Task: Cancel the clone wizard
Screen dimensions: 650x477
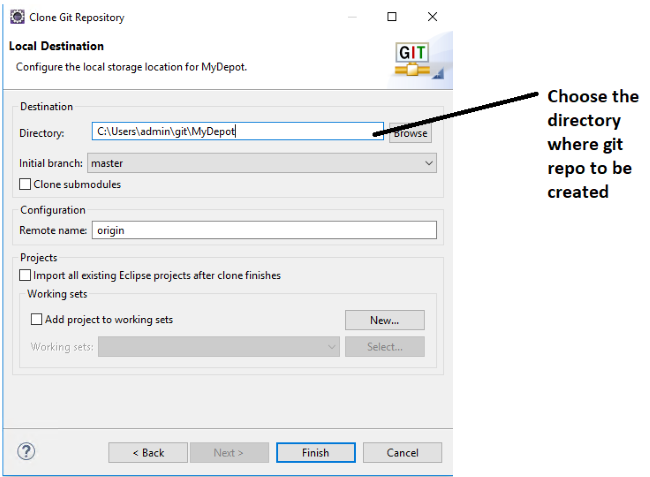Action: (x=403, y=453)
